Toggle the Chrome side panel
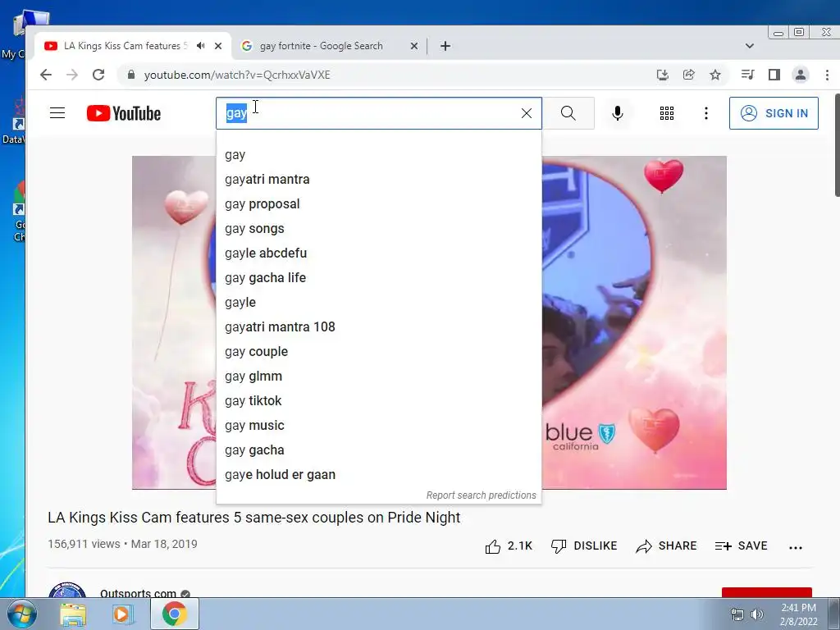Screen dimensions: 840x630 coord(774,75)
